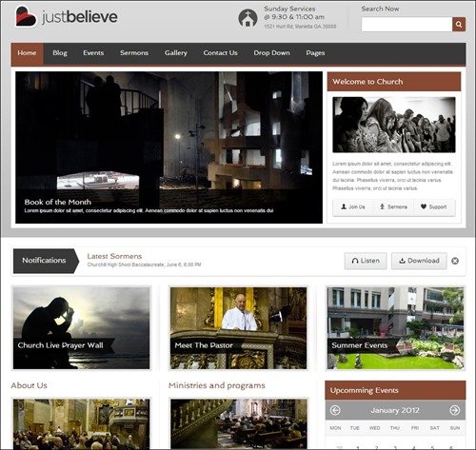Click the Welcome to Church congregation photo
This screenshot has height=450, width=476.
(x=394, y=125)
